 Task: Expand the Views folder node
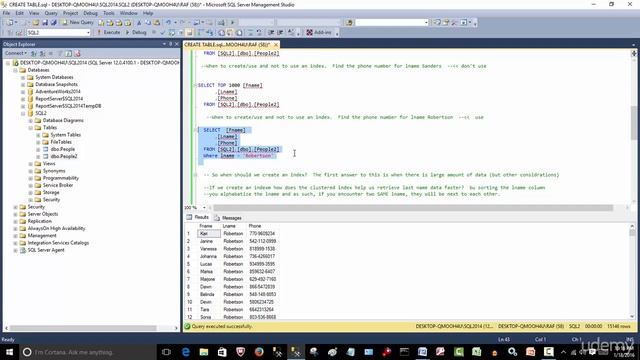click(x=31, y=164)
